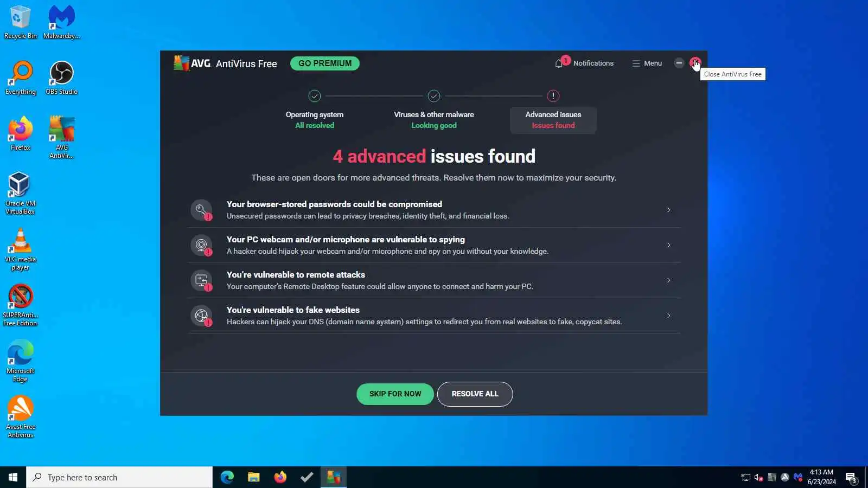This screenshot has width=868, height=488.
Task: Open the OBS Studio desktop shortcut
Action: (x=61, y=78)
